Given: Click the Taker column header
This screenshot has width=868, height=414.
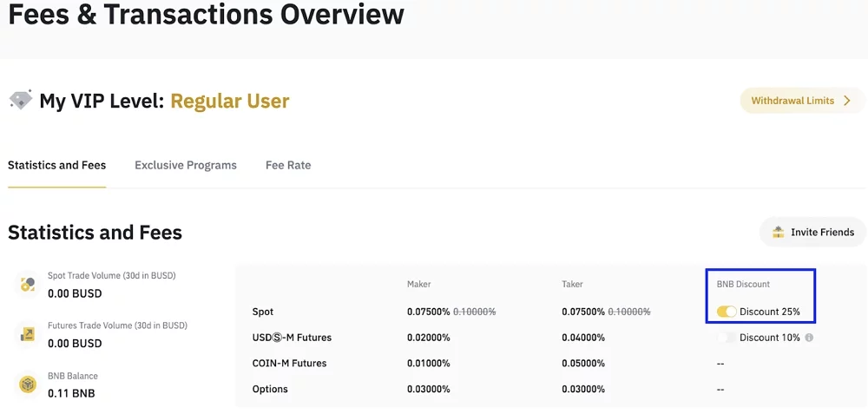Looking at the screenshot, I should (572, 284).
